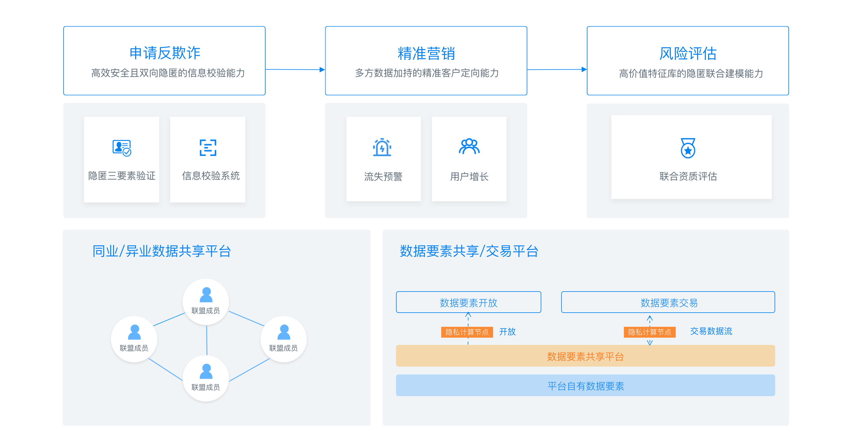Click the ID card verification icon
Screen dimensions: 868x448
click(x=122, y=148)
